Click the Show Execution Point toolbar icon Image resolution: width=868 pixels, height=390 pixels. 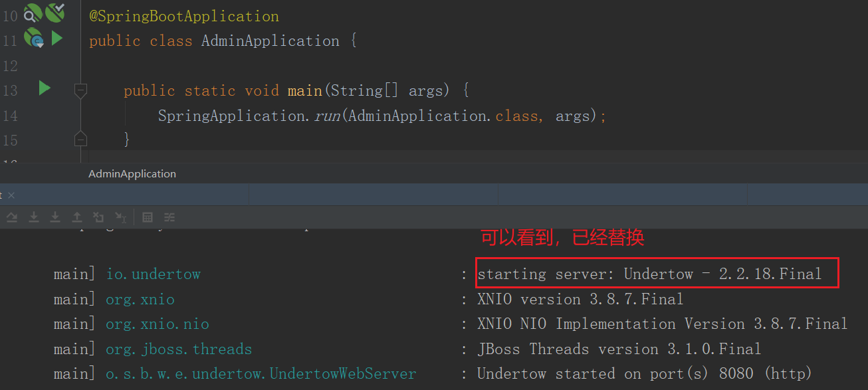13,217
